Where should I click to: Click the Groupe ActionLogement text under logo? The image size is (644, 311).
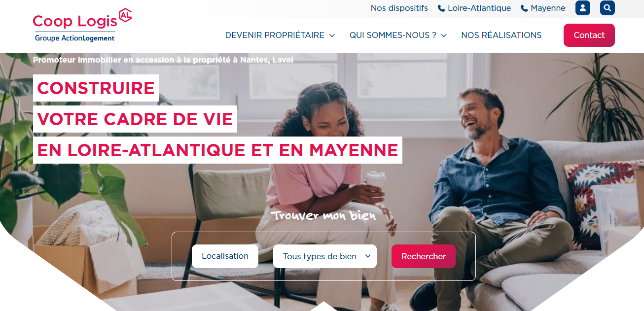tap(74, 38)
